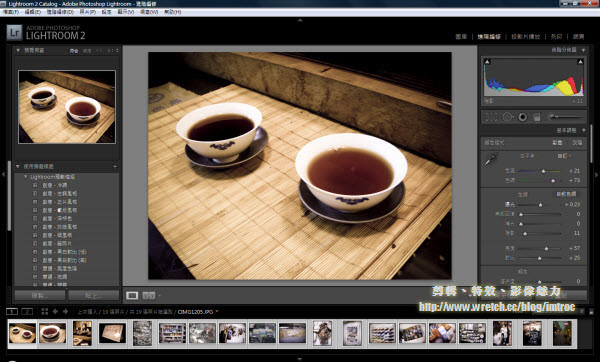
Task: Collapse the left panel with the edge arrow
Action: (3, 174)
